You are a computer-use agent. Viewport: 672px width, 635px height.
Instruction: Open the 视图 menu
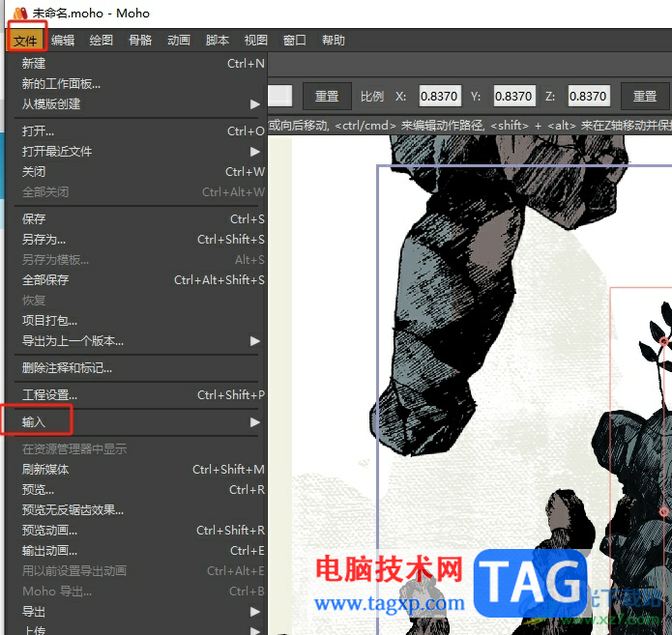(x=256, y=41)
